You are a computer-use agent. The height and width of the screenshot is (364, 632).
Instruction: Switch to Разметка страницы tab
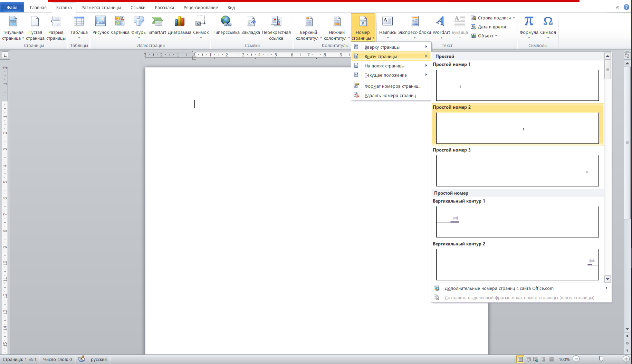pos(101,7)
